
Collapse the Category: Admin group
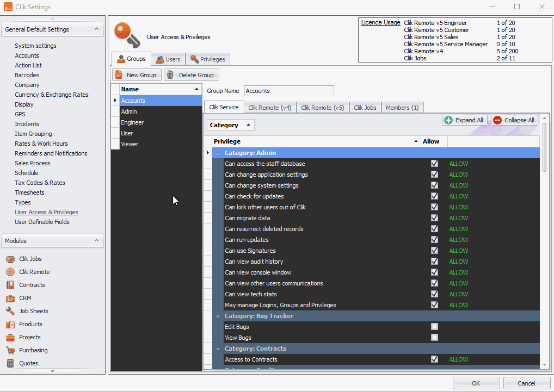[x=218, y=153]
